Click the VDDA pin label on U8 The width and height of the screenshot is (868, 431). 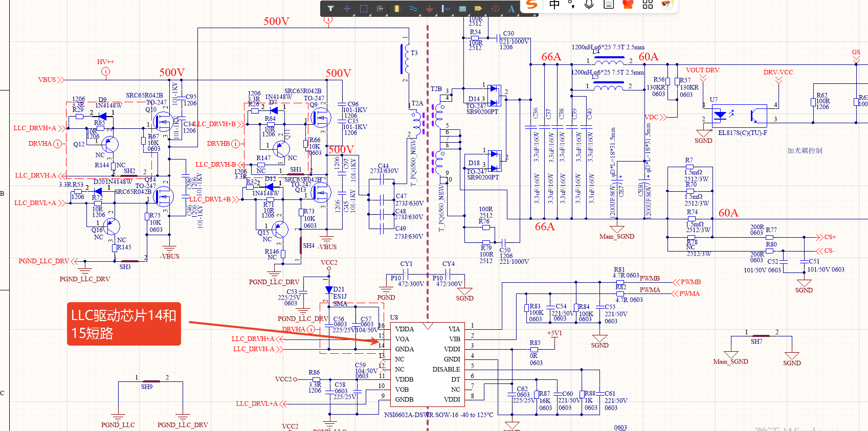click(405, 329)
